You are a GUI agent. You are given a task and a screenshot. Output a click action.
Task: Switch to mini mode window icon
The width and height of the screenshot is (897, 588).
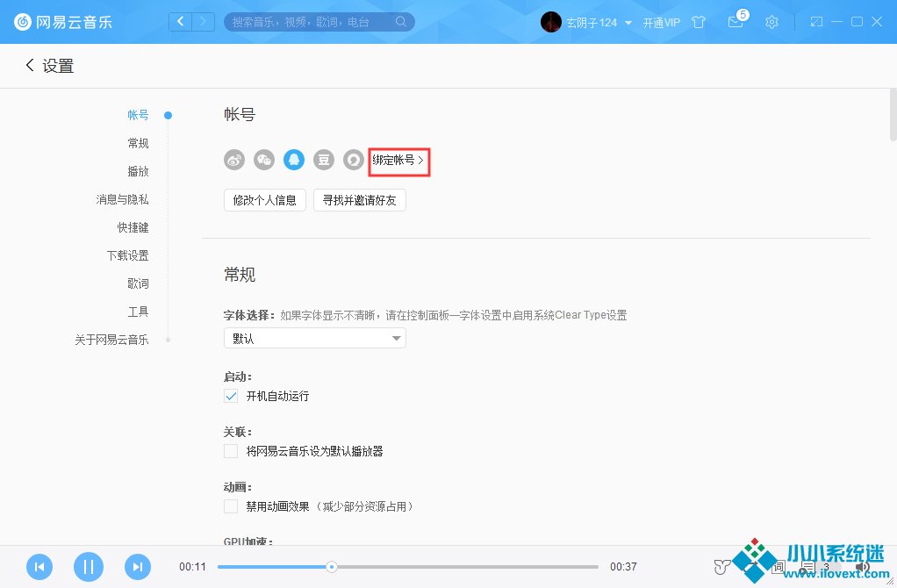[816, 21]
